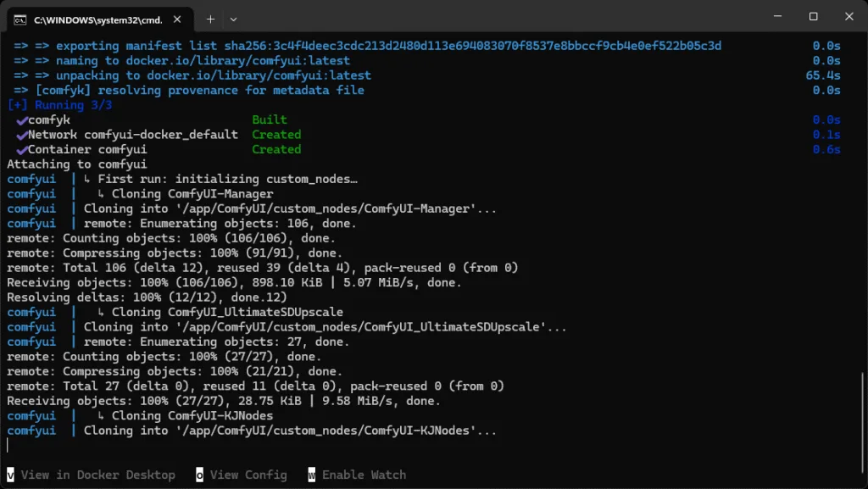Click the [+] Running 3/3 line
Viewport: 868px width, 489px height.
[59, 105]
